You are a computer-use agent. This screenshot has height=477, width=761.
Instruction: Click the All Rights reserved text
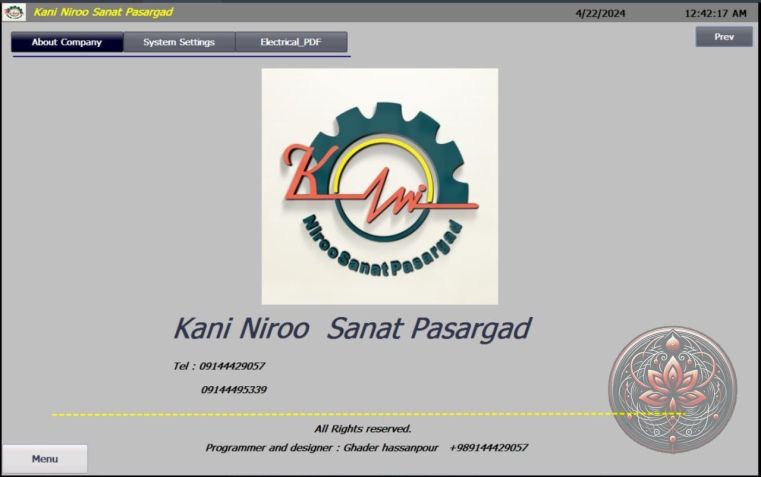[x=363, y=428]
